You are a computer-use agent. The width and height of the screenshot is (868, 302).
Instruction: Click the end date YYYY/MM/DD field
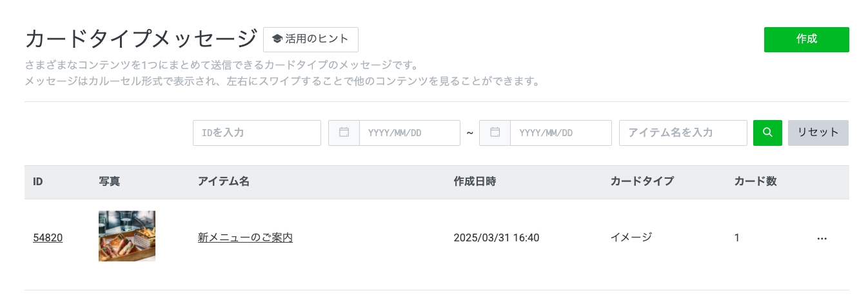click(560, 132)
